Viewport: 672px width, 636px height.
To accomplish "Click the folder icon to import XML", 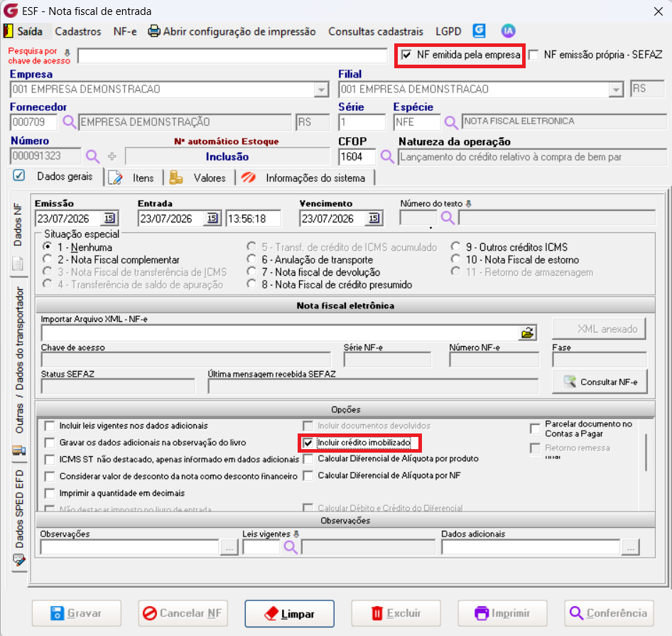I will [528, 333].
